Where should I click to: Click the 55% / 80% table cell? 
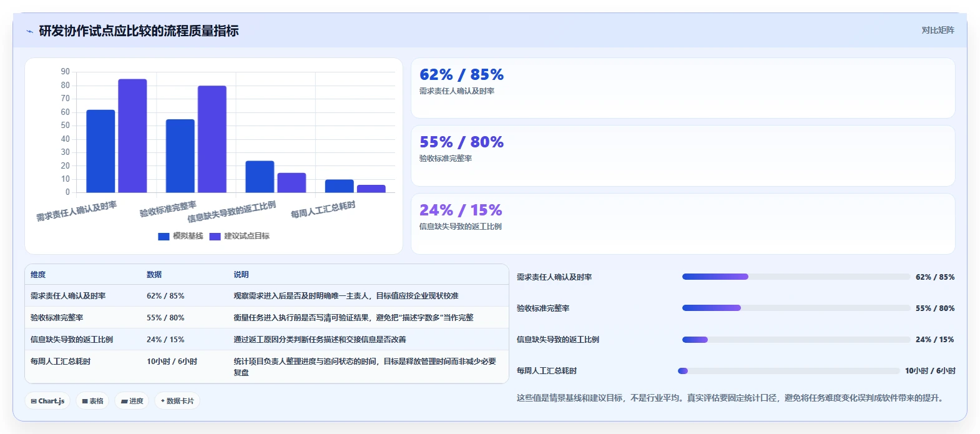pos(165,318)
